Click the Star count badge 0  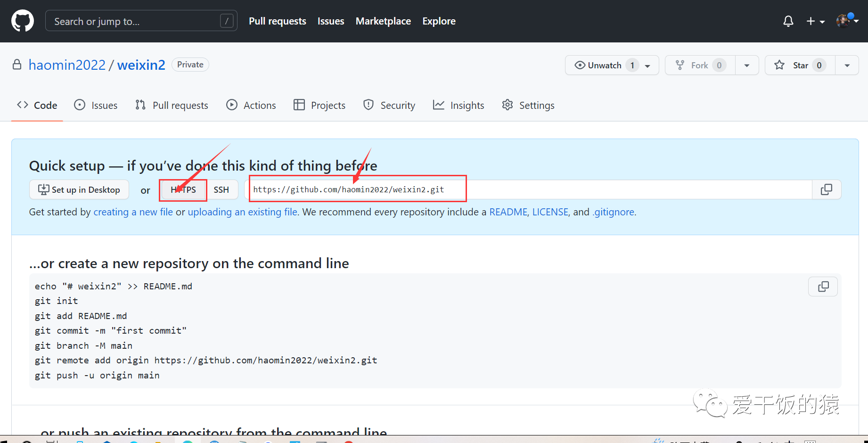819,66
